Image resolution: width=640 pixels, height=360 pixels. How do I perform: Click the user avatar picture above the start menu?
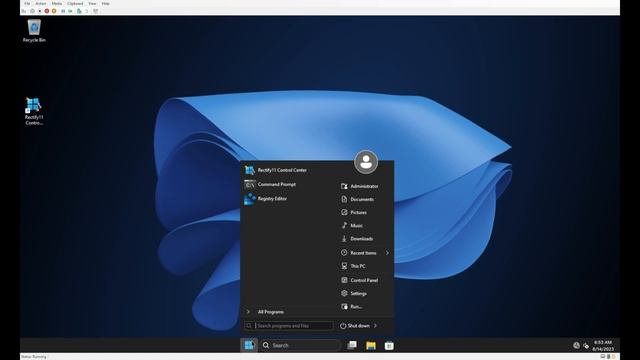(x=366, y=162)
